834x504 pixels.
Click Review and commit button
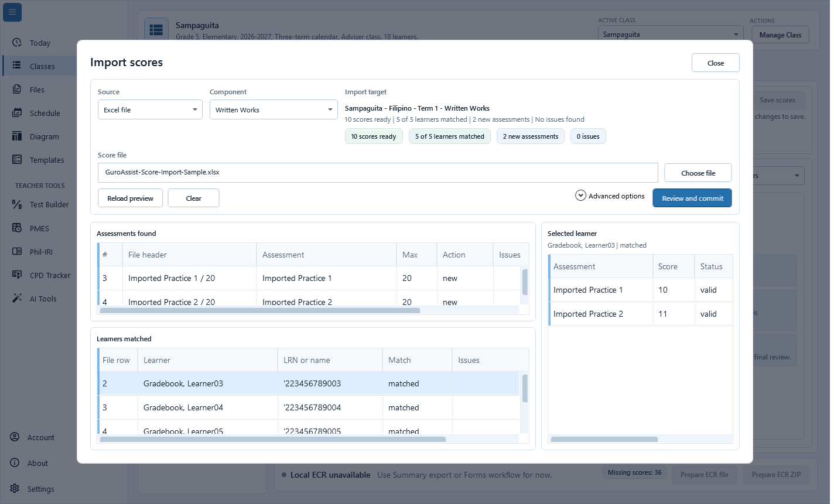[692, 198]
